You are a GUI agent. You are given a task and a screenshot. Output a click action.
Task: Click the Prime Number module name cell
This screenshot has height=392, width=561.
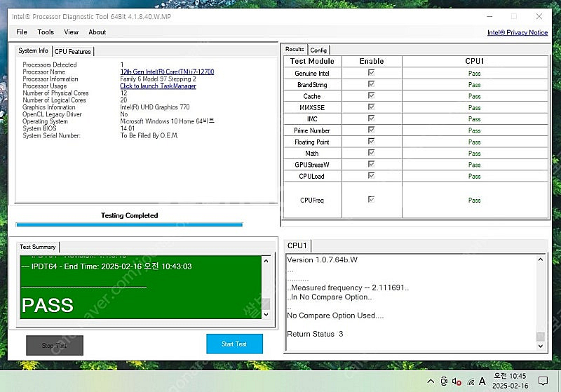click(312, 130)
